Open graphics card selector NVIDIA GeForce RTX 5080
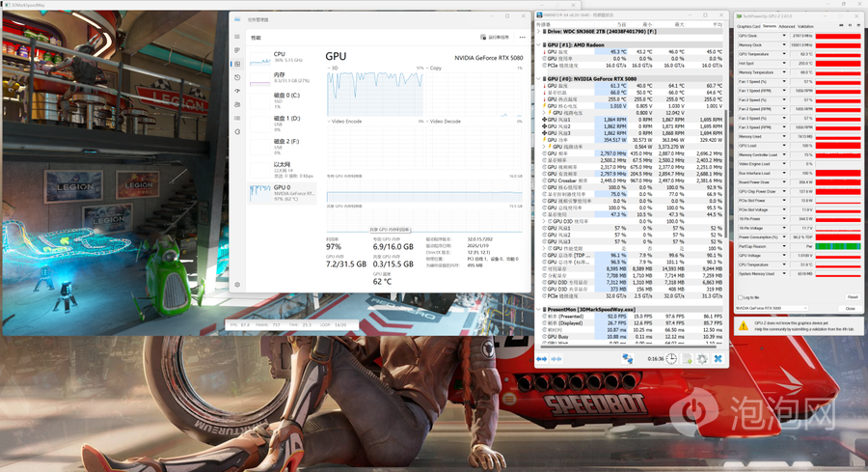868x472 pixels. coord(772,308)
